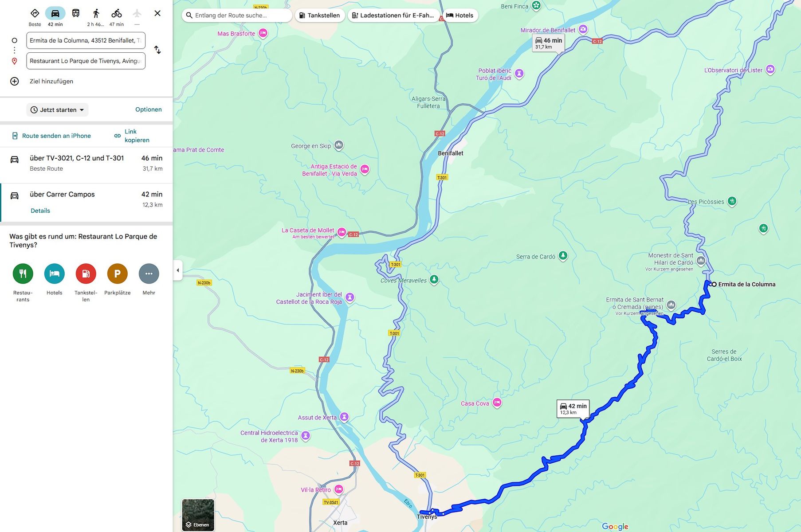Open route Optionen
This screenshot has width=801, height=532.
[x=148, y=110]
